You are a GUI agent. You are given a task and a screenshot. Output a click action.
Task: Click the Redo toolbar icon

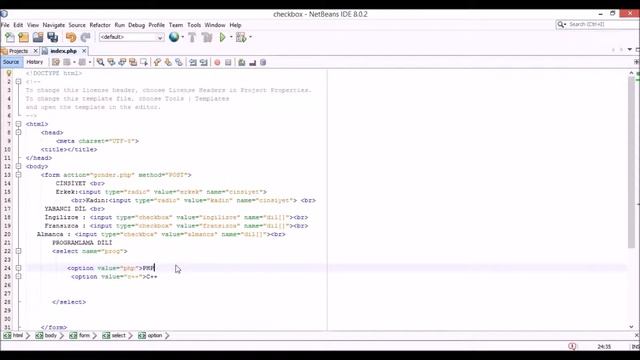[85, 37]
